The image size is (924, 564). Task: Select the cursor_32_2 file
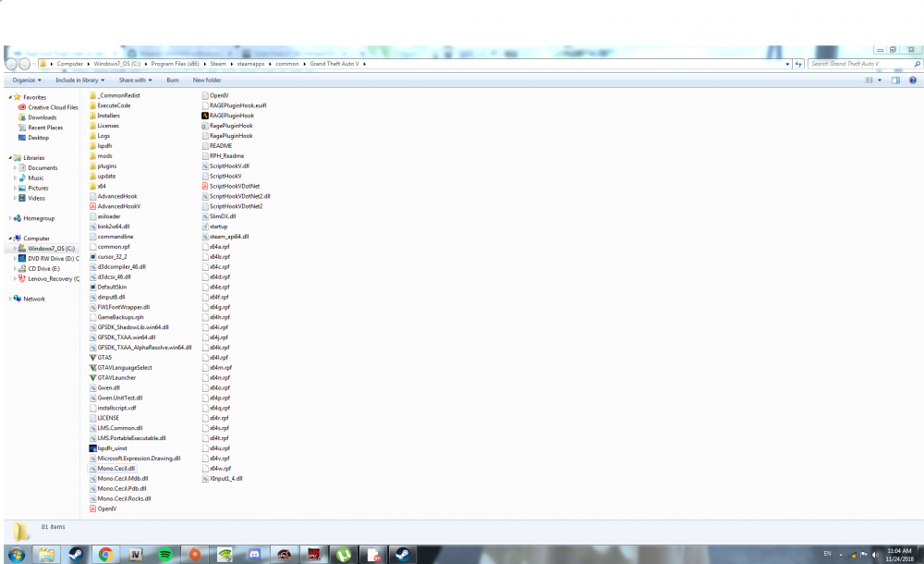click(108, 257)
